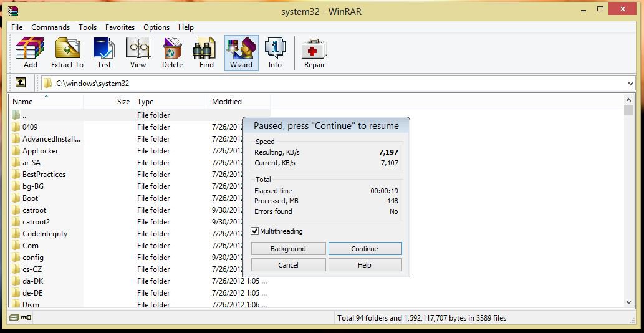
Task: Select the da-DK folder row
Action: click(139, 281)
